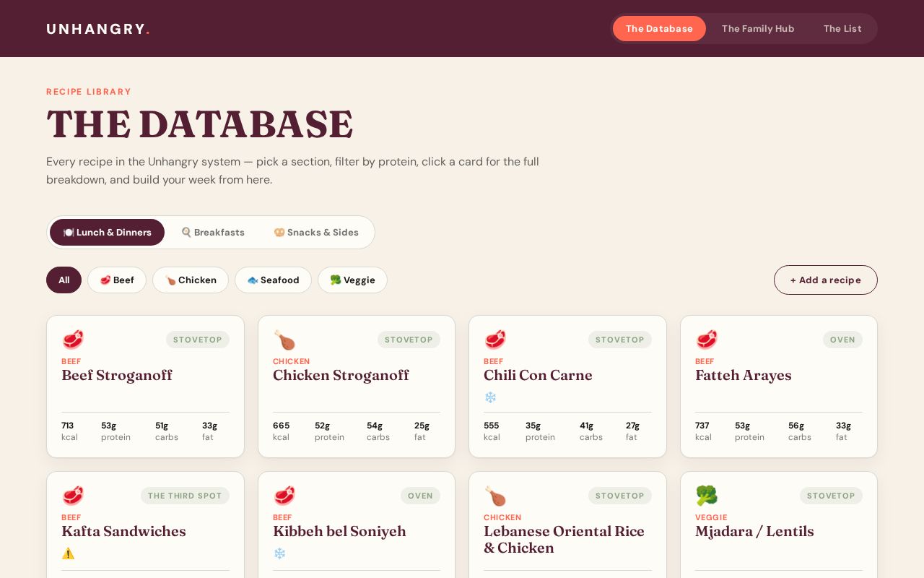Click the steak icon on Fatteh Arayes card
The width and height of the screenshot is (924, 578).
coord(707,340)
